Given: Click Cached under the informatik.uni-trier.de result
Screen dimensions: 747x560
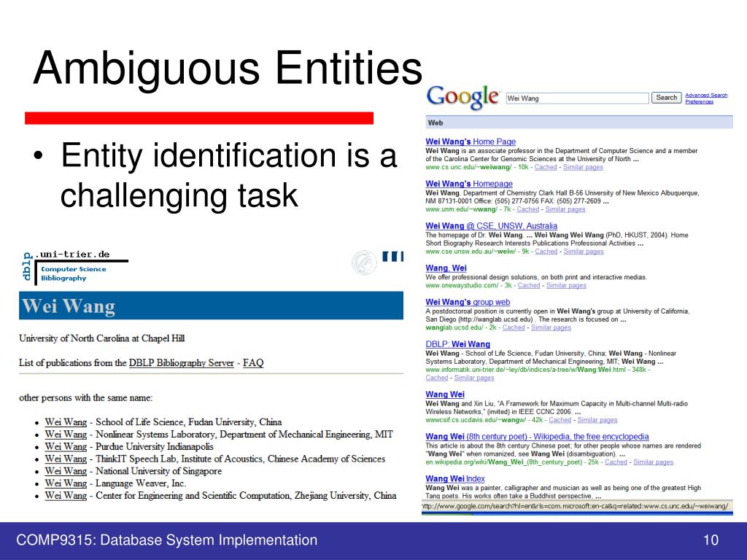Looking at the screenshot, I should click(436, 378).
